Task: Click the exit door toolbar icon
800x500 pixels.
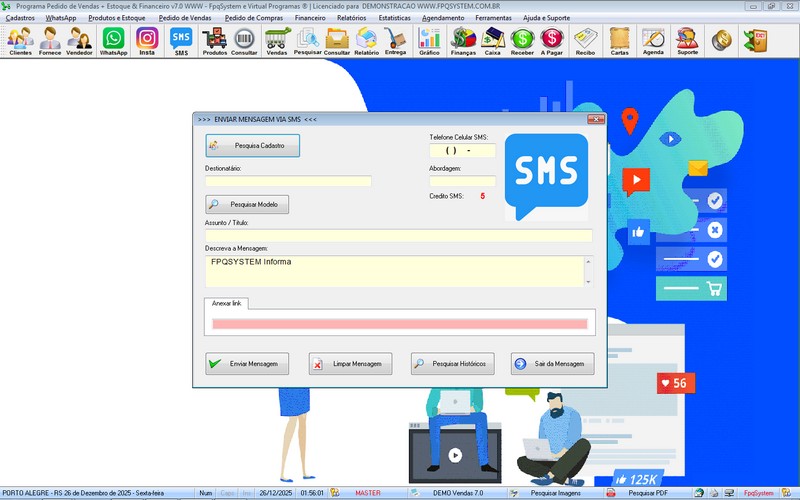Action: [x=755, y=40]
